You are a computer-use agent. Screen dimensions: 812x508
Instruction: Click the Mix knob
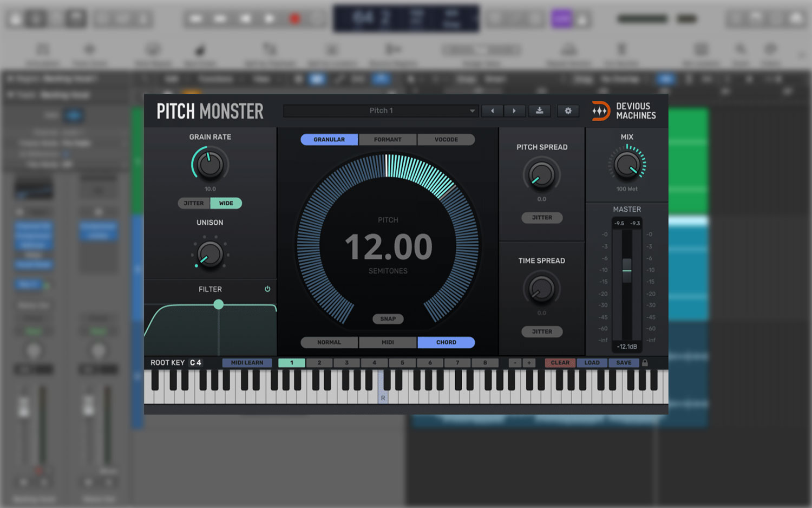click(x=627, y=165)
